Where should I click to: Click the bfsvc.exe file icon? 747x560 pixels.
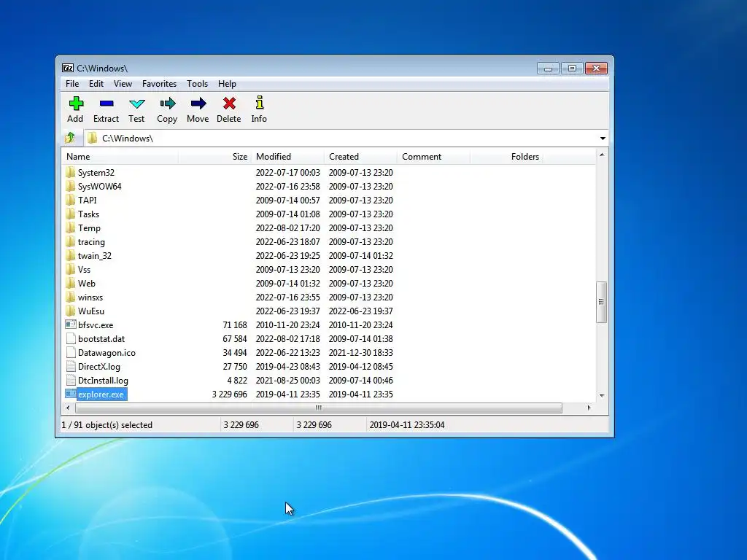click(x=71, y=324)
